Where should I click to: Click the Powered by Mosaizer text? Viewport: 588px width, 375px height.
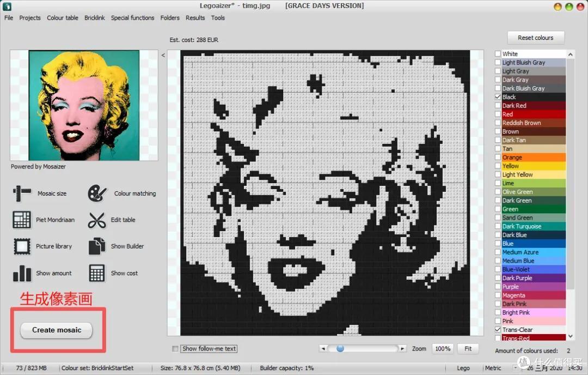pos(38,166)
